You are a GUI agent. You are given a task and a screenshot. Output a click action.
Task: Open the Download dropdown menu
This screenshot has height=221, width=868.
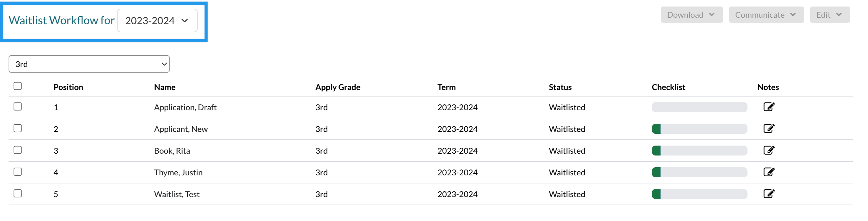pos(691,15)
